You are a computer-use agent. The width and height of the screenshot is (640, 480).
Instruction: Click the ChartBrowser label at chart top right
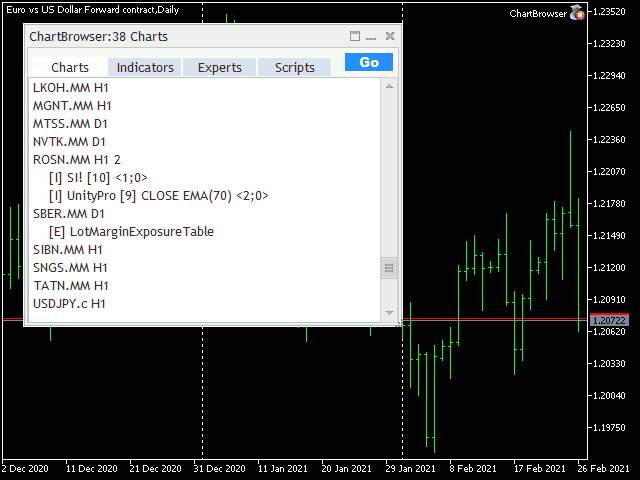[538, 13]
